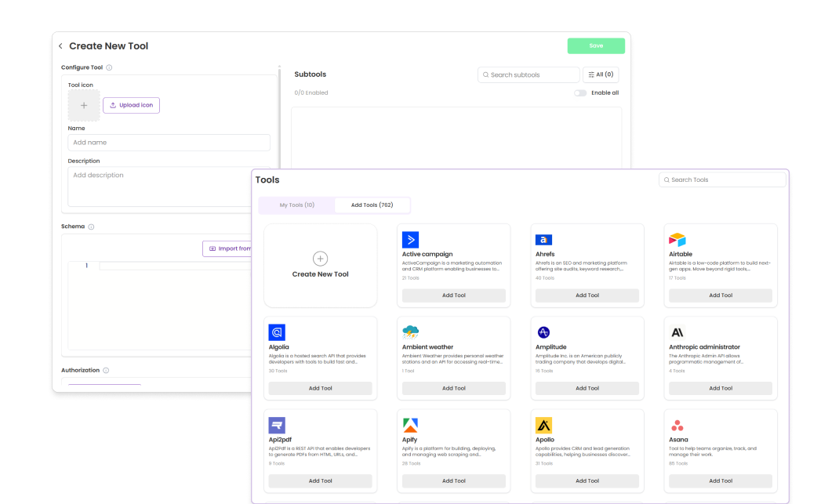The width and height of the screenshot is (839, 504).
Task: Click line 1 of the Schema editor
Action: 174,266
